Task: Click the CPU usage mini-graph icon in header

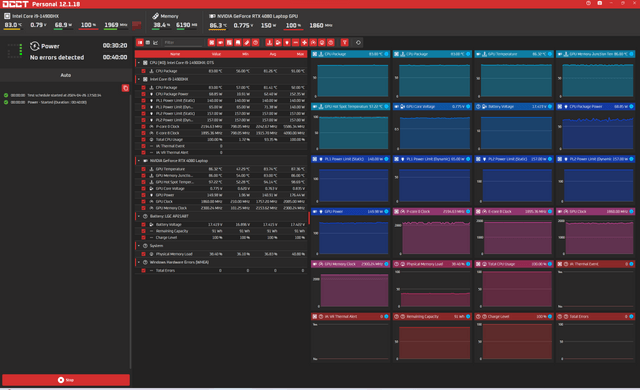Action: [137, 25]
